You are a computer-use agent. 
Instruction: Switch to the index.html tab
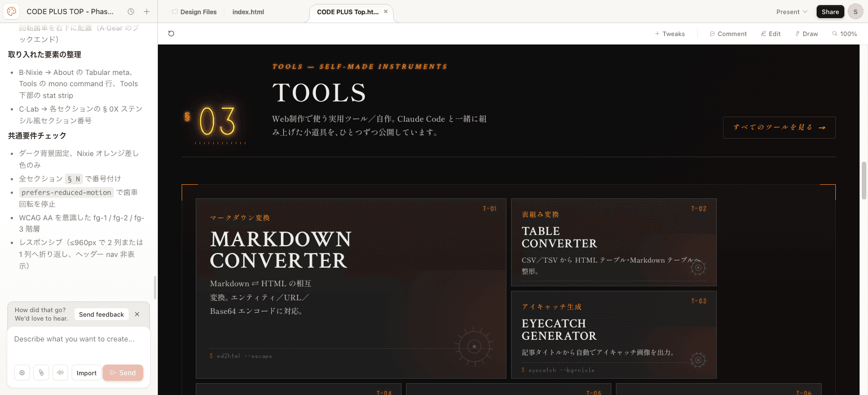point(248,12)
